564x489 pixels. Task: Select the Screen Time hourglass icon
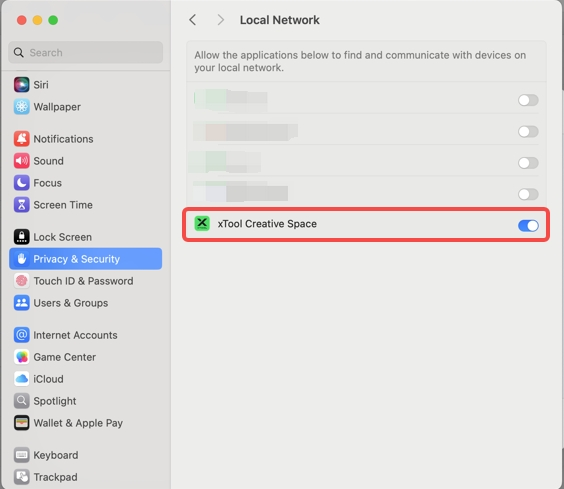(22, 204)
